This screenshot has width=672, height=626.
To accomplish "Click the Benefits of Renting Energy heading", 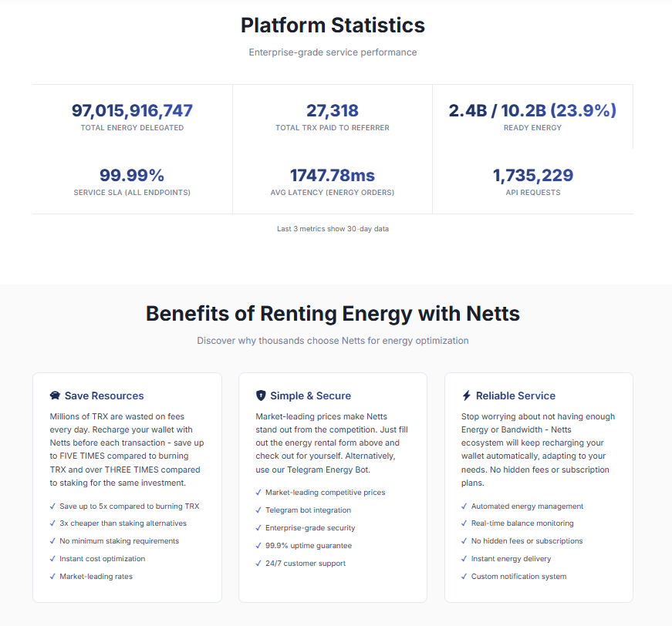I will (333, 314).
